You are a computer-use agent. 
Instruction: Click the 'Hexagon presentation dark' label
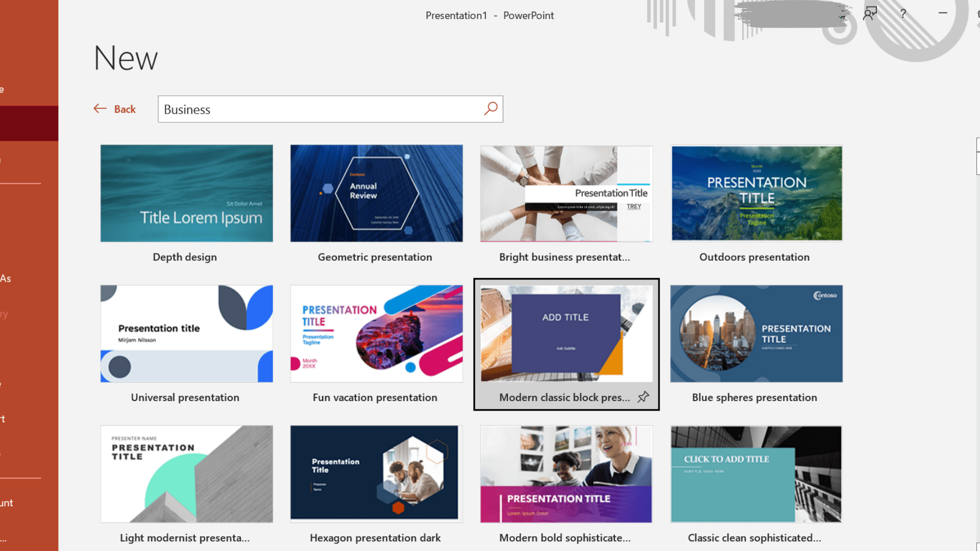[x=375, y=538]
